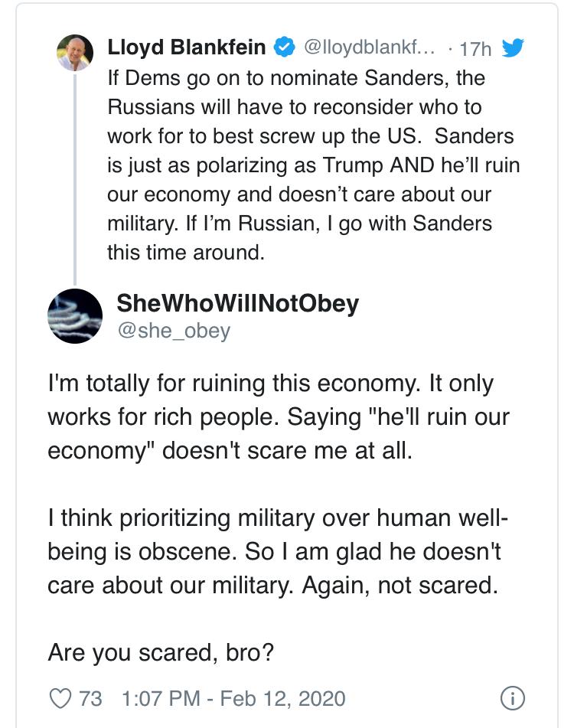Click the 73 likes count

coord(90,698)
